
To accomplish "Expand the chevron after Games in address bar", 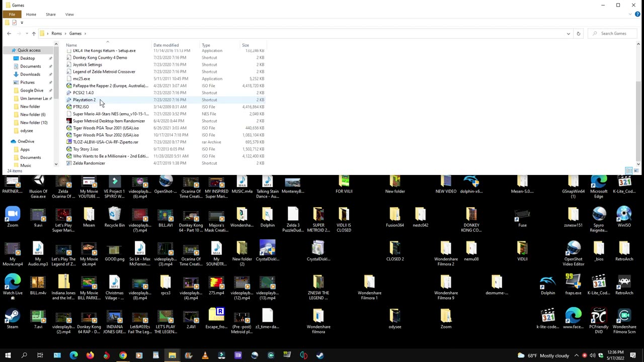I will coord(86,34).
